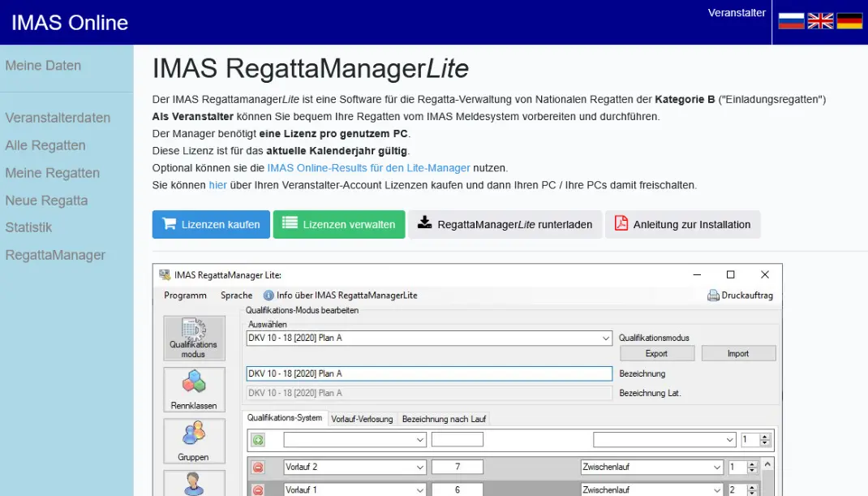
Task: Edit the Bezeichnung text field
Action: [429, 373]
